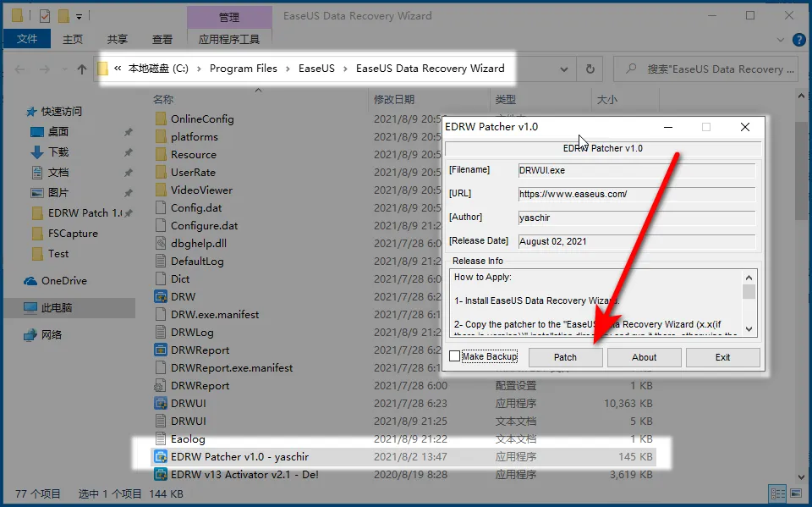Image resolution: width=812 pixels, height=507 pixels.
Task: Select the Resource folder icon
Action: pyautogui.click(x=161, y=154)
